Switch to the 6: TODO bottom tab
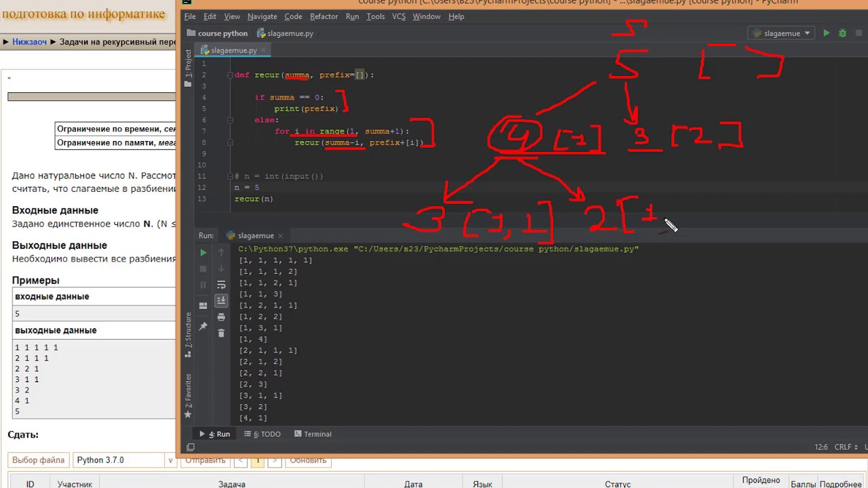 click(262, 434)
